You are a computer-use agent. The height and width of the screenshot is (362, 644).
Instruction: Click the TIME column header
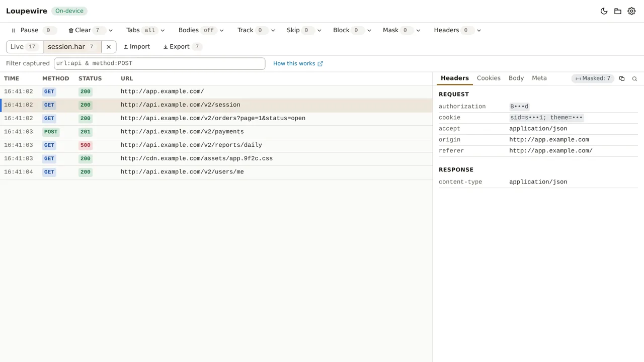pos(12,79)
